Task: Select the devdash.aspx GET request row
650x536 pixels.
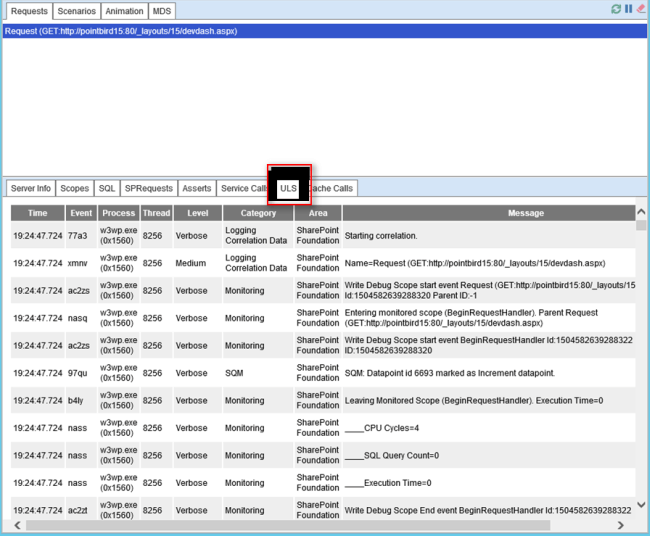Action: [325, 31]
